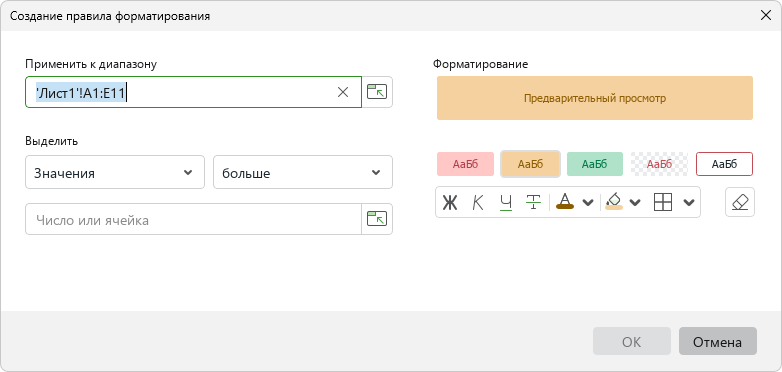This screenshot has width=782, height=372.
Task: Toggle underline Ч formatting
Action: click(x=506, y=202)
